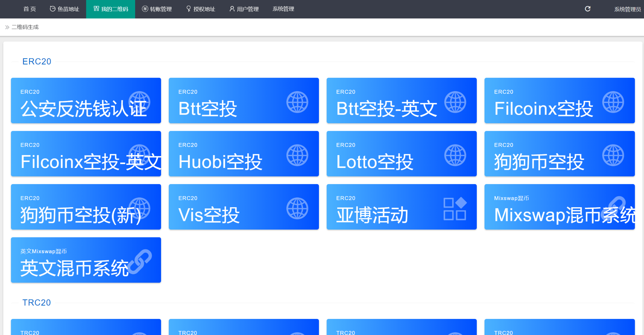Click the refresh icon in top bar

point(587,9)
